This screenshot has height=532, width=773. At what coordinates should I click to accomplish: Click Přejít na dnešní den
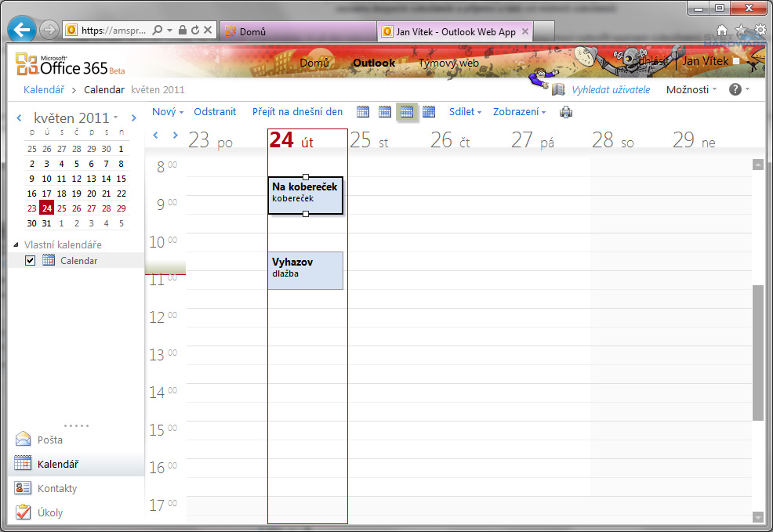coord(297,112)
